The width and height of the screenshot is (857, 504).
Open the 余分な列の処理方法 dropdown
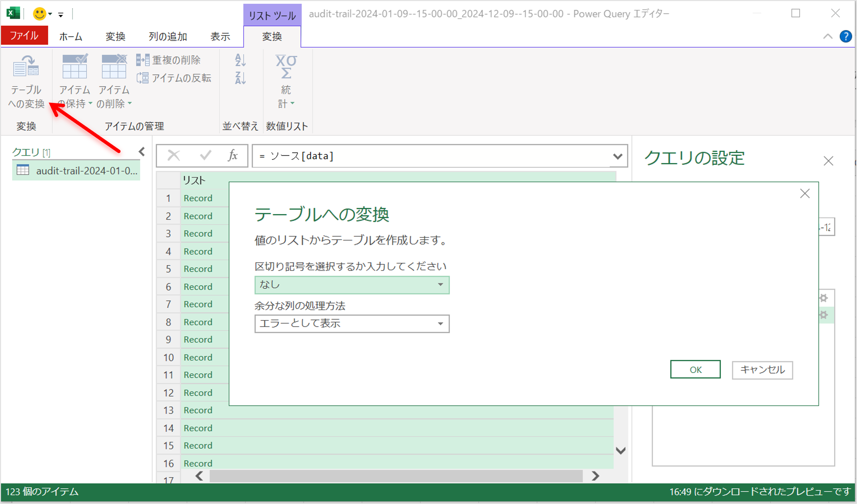pyautogui.click(x=352, y=324)
